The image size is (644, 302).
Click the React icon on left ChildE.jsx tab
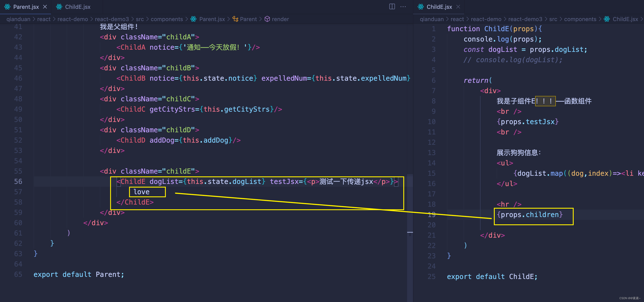pyautogui.click(x=59, y=7)
